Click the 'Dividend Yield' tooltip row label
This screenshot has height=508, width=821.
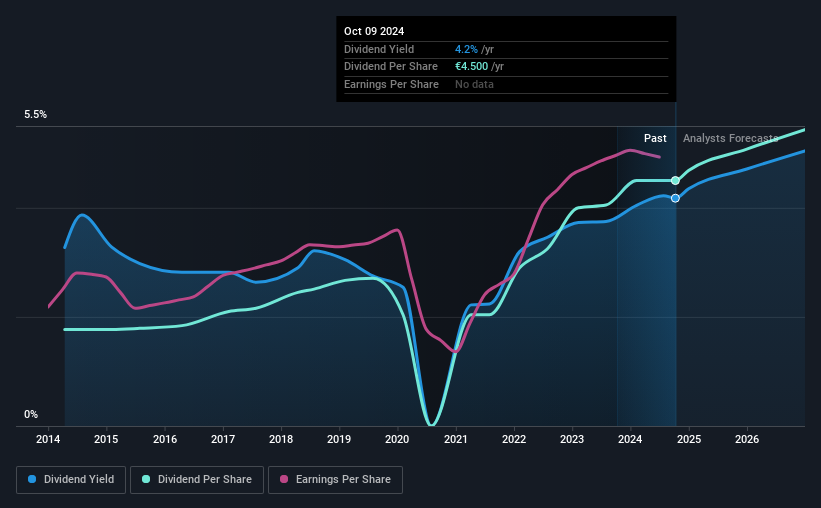tap(379, 49)
